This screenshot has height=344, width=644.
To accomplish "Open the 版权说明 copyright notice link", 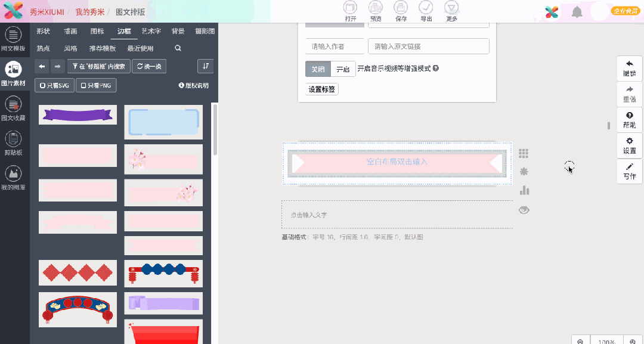I will pos(194,85).
